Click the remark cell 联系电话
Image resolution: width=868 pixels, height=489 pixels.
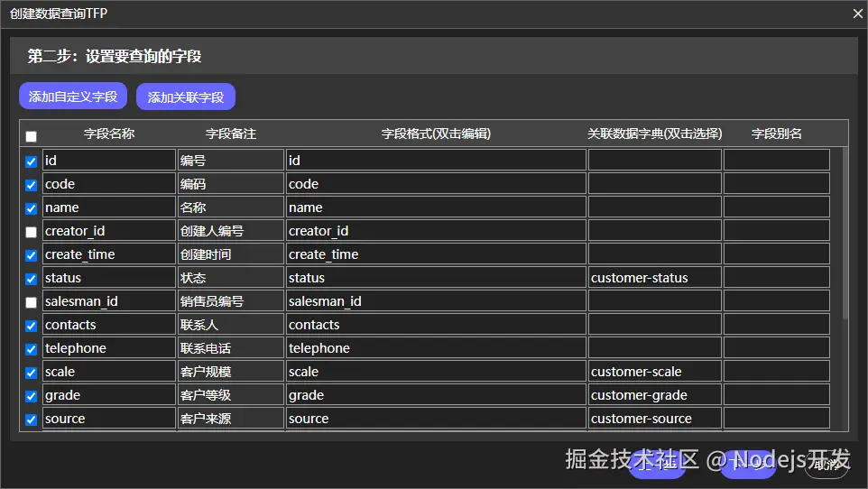click(x=231, y=347)
